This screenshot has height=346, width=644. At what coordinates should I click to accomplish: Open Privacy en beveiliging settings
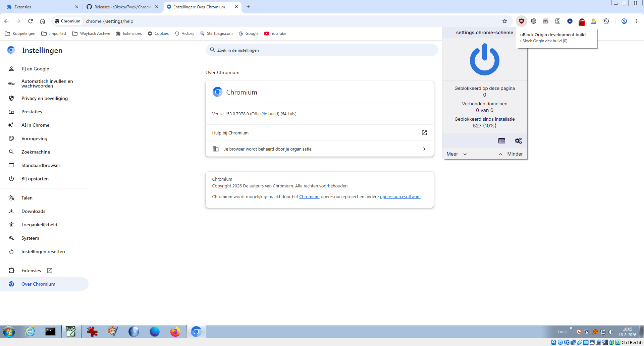[44, 98]
